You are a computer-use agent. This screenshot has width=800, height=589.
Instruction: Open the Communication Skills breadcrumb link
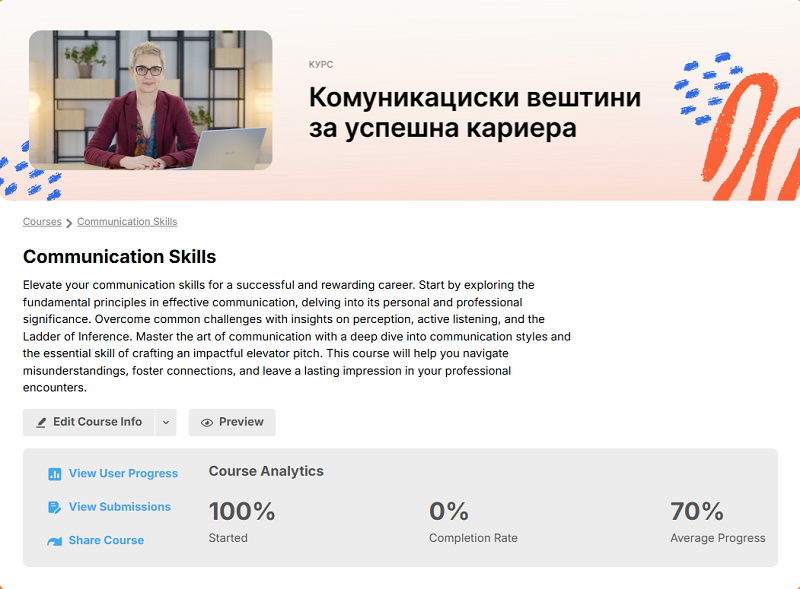pos(127,222)
